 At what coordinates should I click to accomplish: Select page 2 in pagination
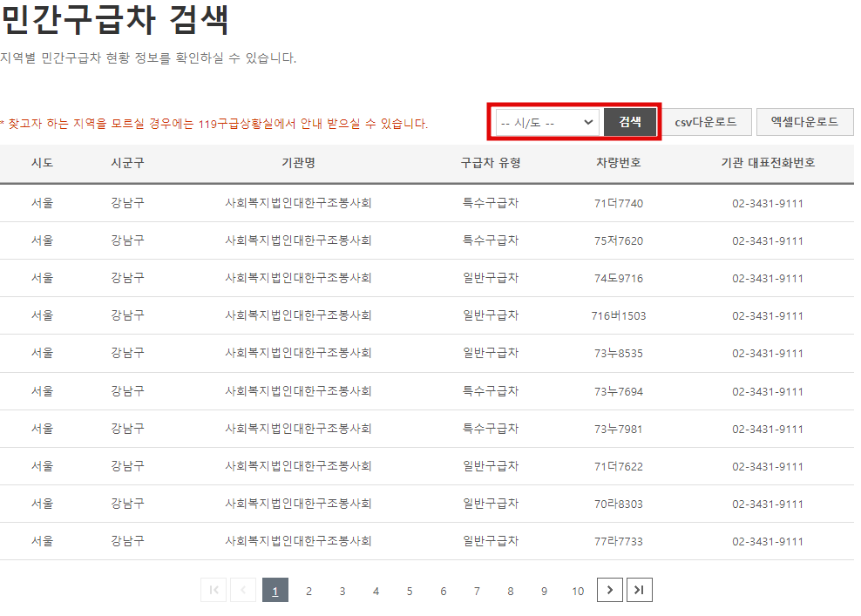(308, 590)
